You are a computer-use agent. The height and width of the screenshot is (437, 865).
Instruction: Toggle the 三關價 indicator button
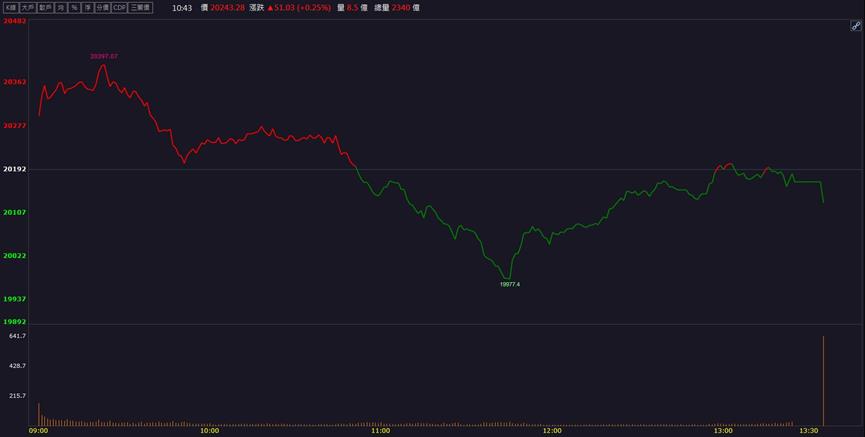point(140,8)
